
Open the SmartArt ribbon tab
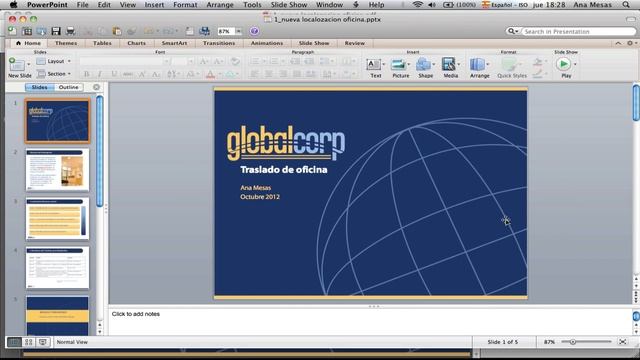[x=174, y=43]
